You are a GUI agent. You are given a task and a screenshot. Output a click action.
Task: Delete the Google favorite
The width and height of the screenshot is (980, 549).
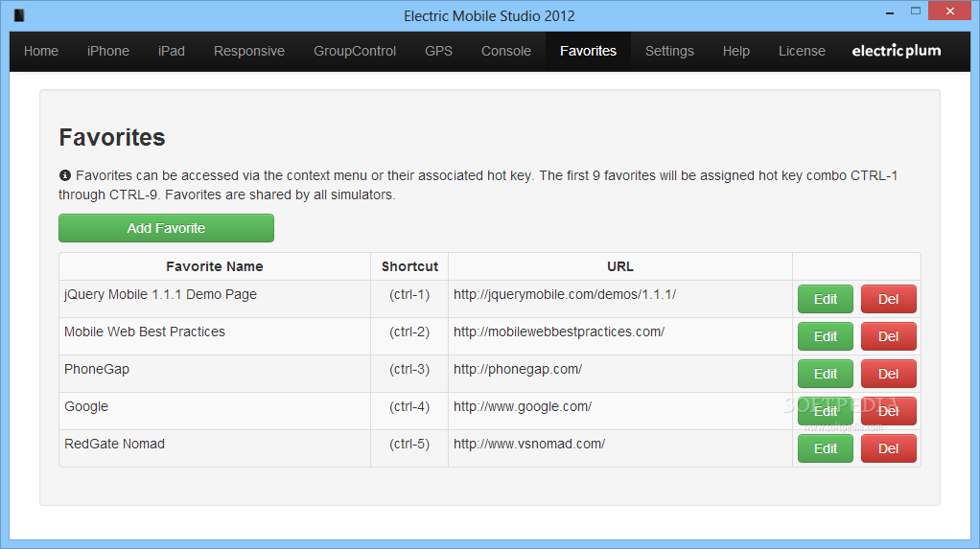888,412
